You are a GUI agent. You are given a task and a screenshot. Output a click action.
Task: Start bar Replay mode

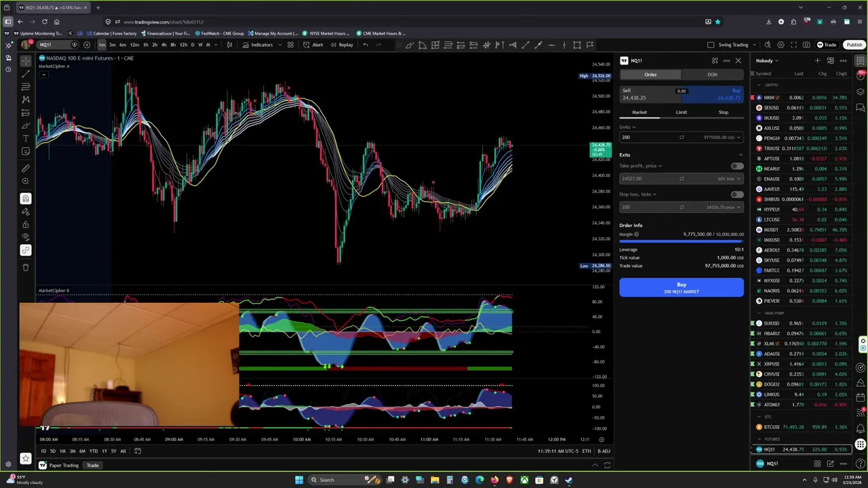point(342,45)
